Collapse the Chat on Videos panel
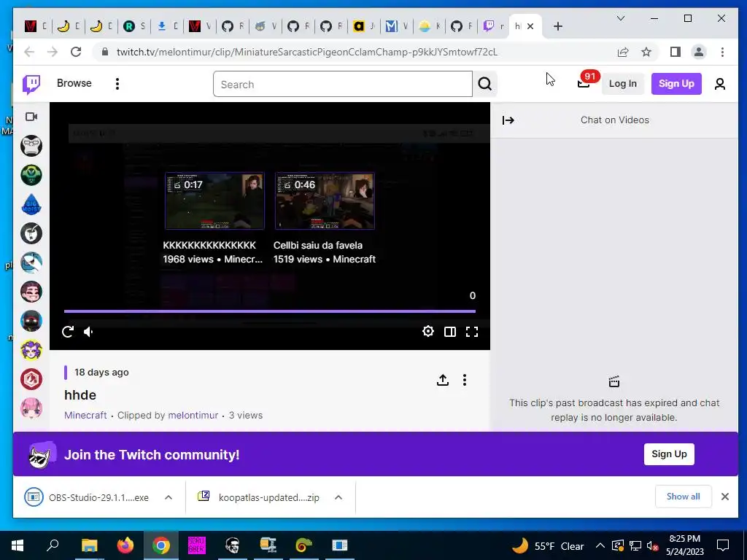Image resolution: width=747 pixels, height=560 pixels. 508,120
